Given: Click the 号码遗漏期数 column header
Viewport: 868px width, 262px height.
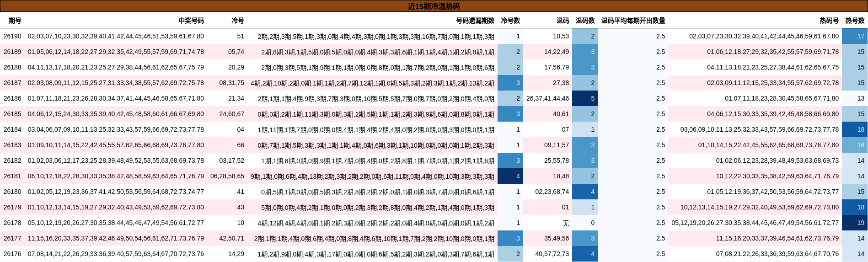Looking at the screenshot, I should [475, 21].
